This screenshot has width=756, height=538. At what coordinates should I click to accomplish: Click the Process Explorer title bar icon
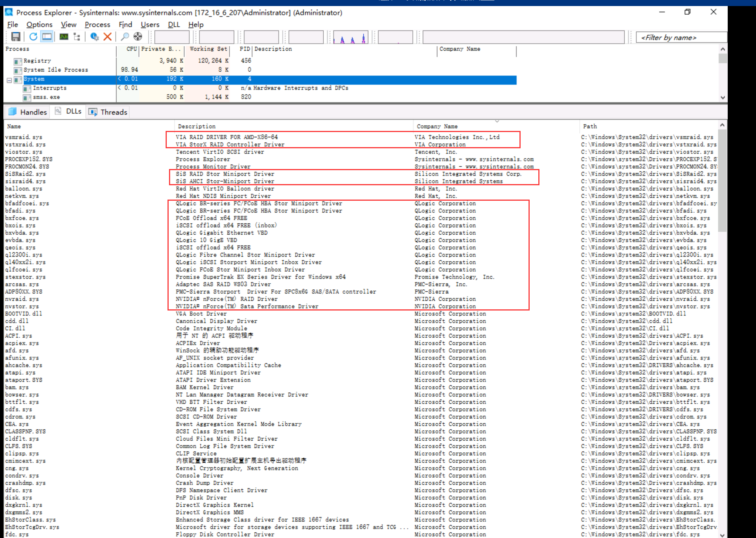(9, 12)
